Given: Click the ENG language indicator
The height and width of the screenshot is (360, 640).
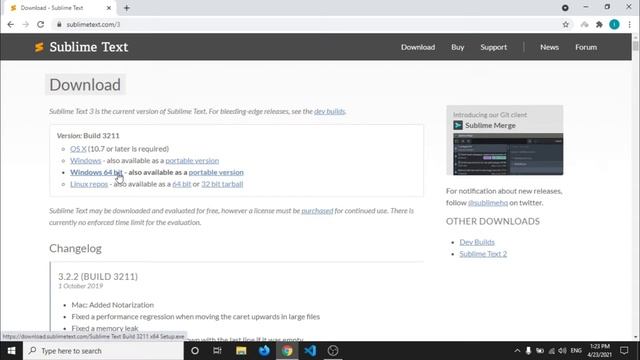Looking at the screenshot, I should pos(576,351).
